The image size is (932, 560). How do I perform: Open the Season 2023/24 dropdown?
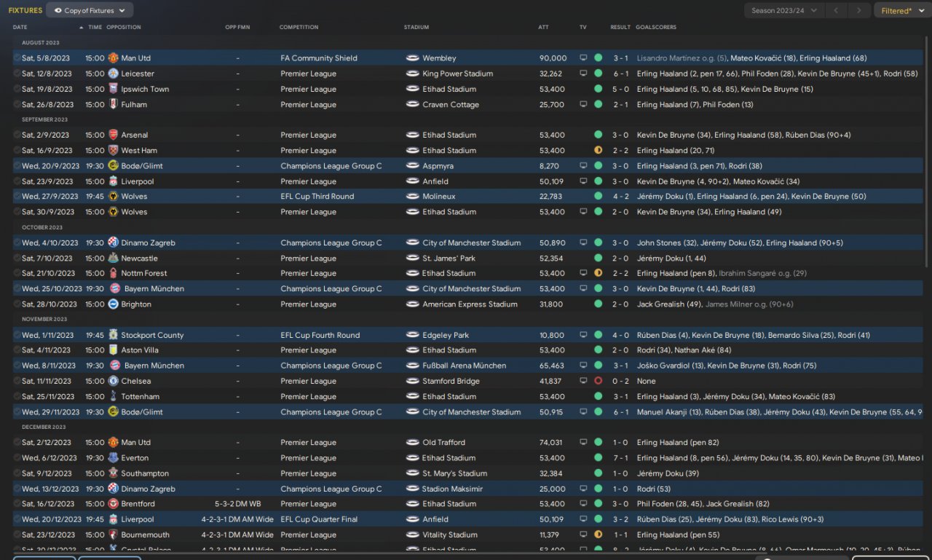(x=784, y=10)
